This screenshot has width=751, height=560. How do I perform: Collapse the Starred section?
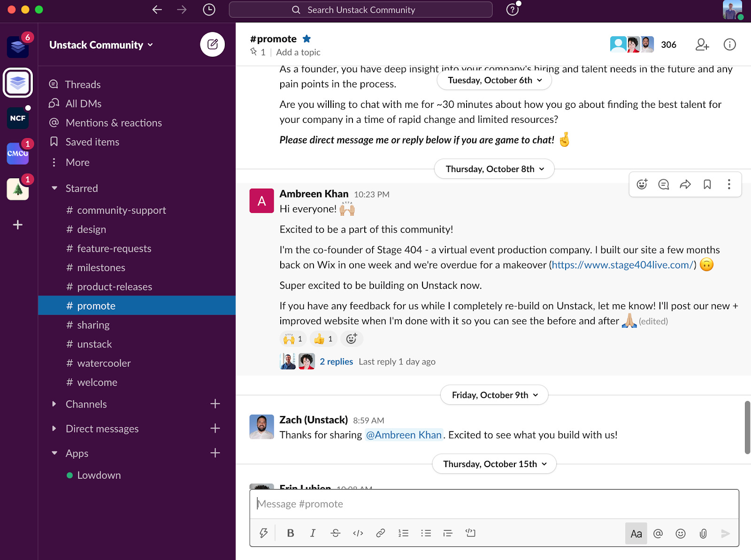point(54,188)
